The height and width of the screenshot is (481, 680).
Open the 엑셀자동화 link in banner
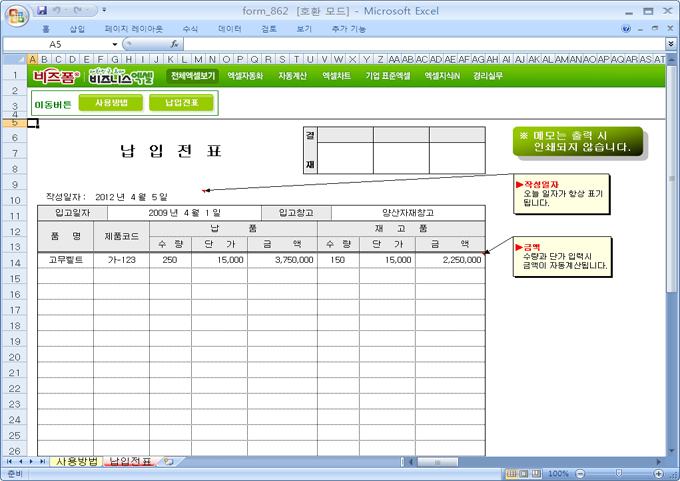click(x=245, y=76)
